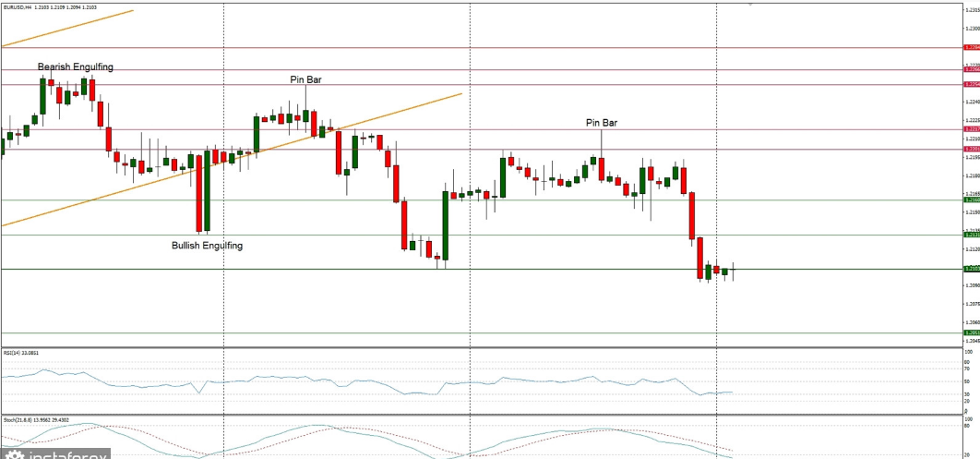Click the current price tag 1.2103 on the axis
The image size is (980, 459).
coord(971,269)
